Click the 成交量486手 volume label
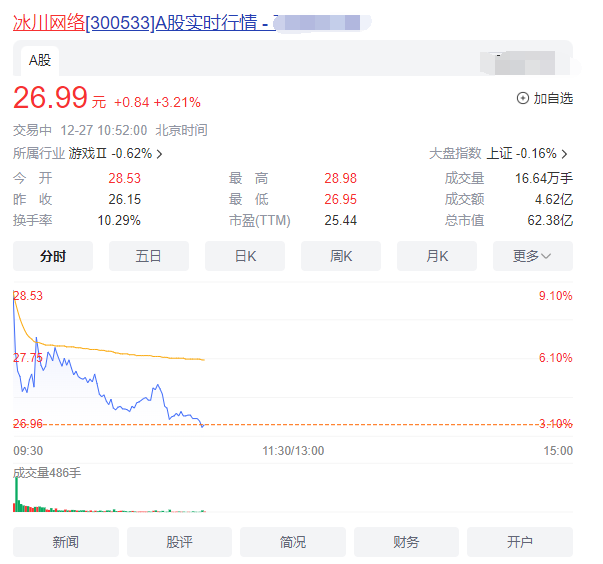The image size is (603, 564). [47, 473]
